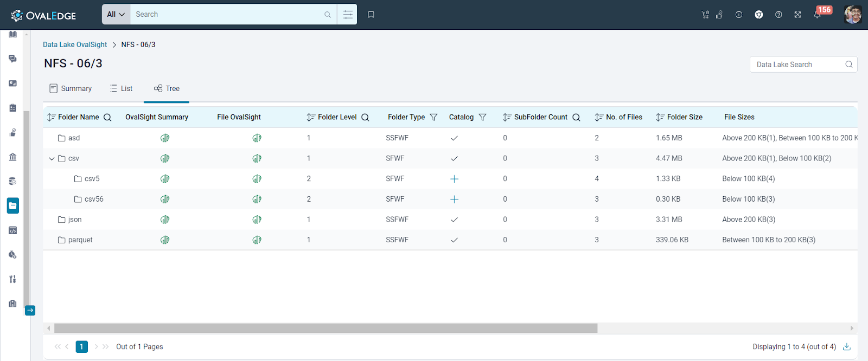Open the Catalog column filter funnel
The height and width of the screenshot is (361, 868).
pyautogui.click(x=483, y=117)
